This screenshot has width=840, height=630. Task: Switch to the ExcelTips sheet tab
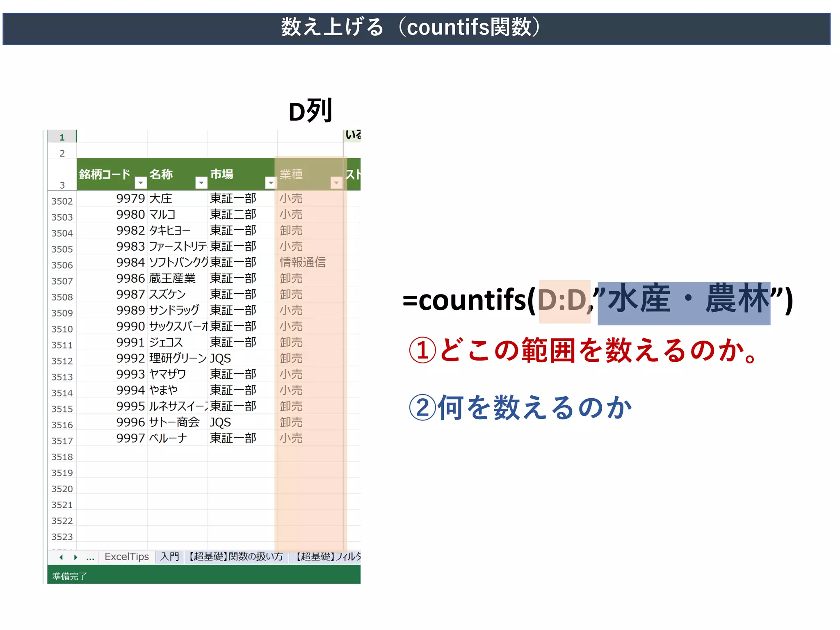pos(127,557)
